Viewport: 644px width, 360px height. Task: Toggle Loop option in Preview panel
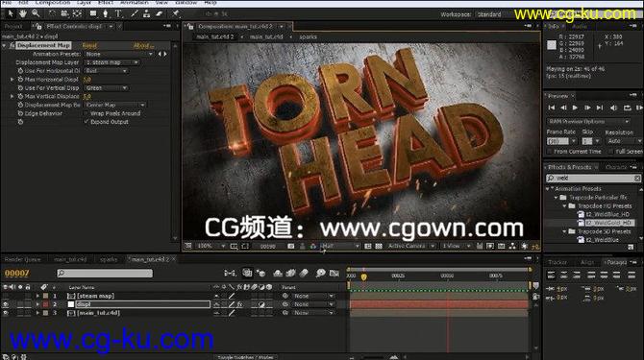click(x=627, y=108)
